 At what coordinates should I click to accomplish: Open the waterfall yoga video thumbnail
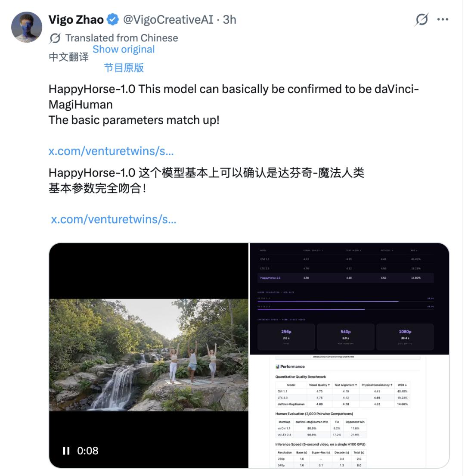(149, 355)
